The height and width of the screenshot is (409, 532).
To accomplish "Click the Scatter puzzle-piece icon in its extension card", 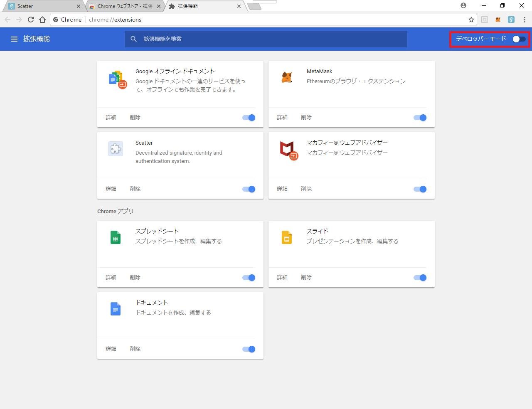I will (116, 149).
